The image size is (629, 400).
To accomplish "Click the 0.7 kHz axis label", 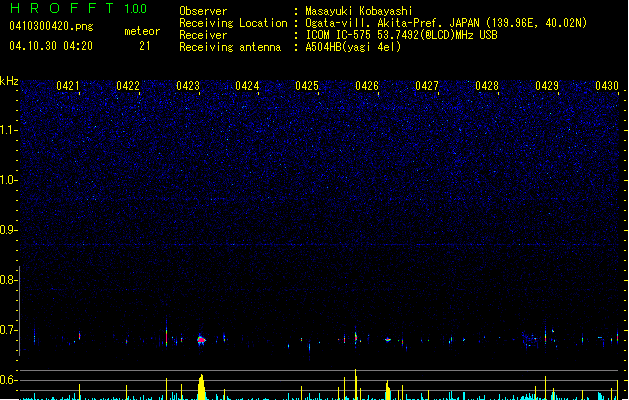I will click(8, 330).
